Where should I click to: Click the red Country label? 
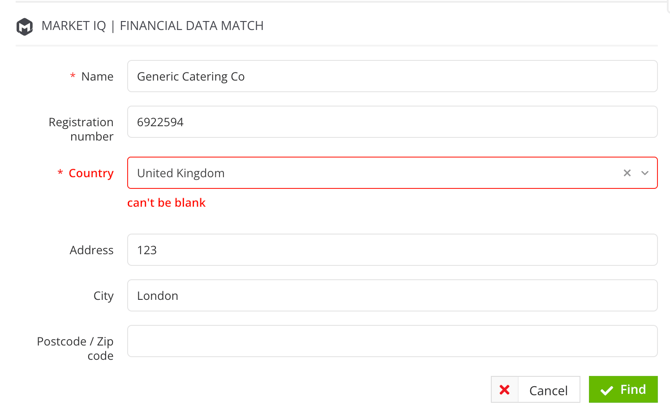pos(91,173)
